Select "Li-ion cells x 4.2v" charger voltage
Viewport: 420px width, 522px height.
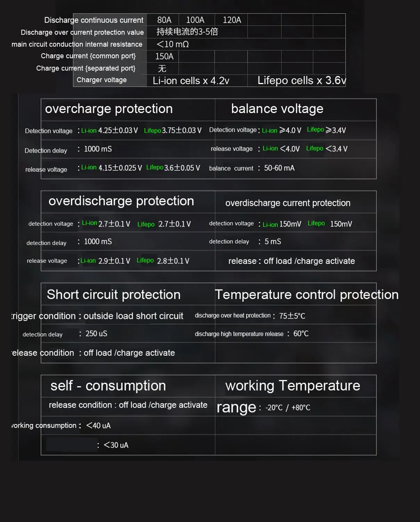[x=191, y=81]
